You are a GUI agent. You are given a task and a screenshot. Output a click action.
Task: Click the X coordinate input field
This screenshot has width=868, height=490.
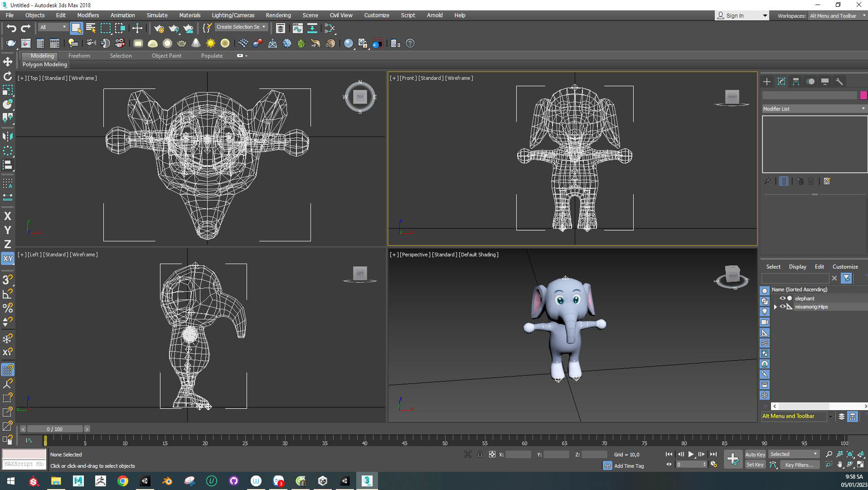pos(518,455)
